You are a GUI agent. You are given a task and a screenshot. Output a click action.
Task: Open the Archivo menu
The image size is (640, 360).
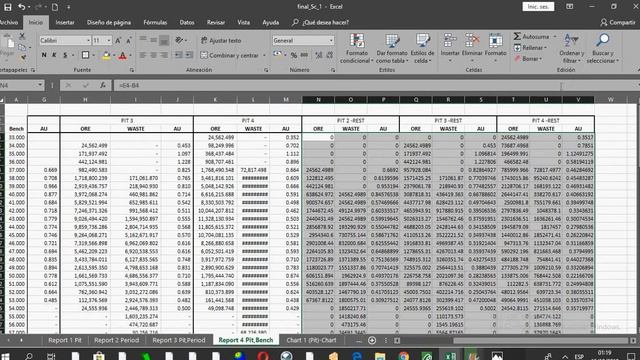pos(9,22)
